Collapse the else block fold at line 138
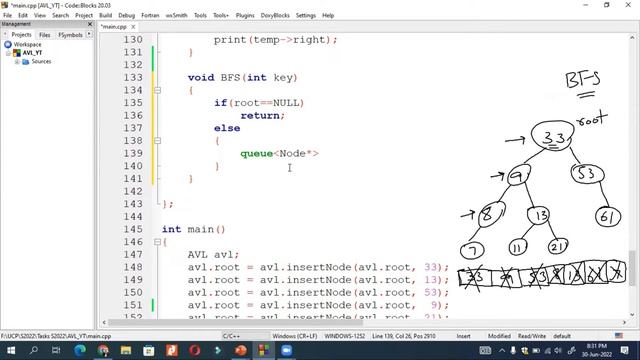 pyautogui.click(x=158, y=141)
